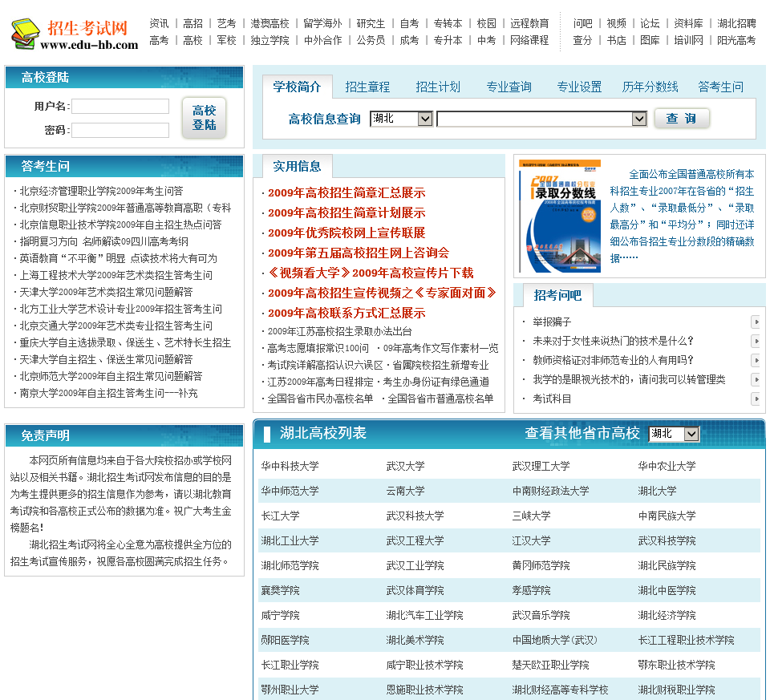Click arrow icon next to 考试科目

click(756, 399)
